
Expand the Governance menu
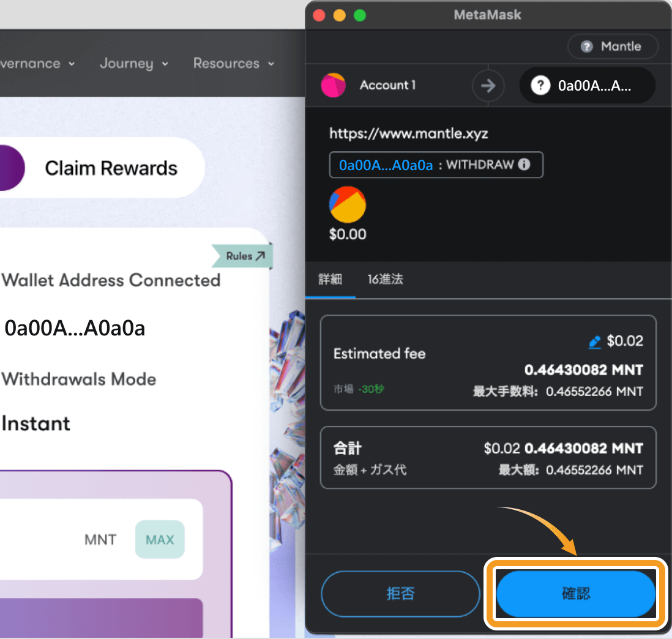pos(38,64)
